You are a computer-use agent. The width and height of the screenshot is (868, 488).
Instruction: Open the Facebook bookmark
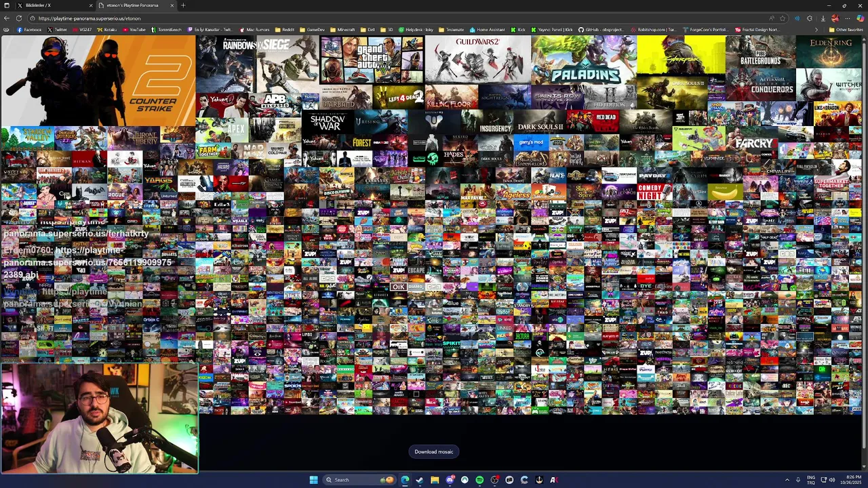29,30
